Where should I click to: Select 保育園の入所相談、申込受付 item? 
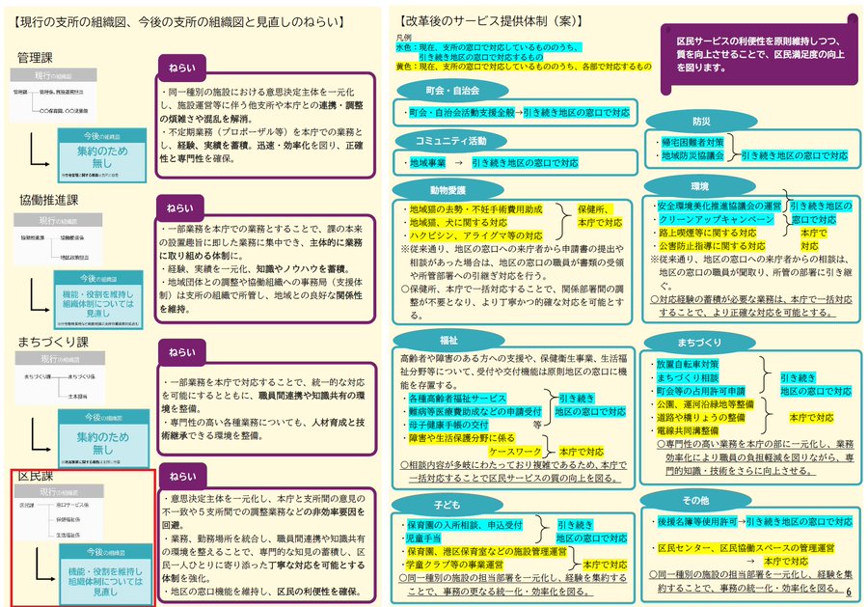(465, 525)
